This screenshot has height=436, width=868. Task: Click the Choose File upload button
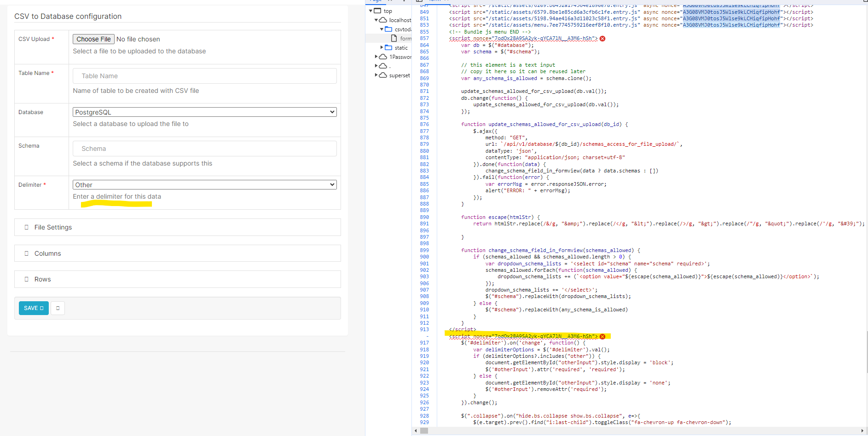click(93, 39)
